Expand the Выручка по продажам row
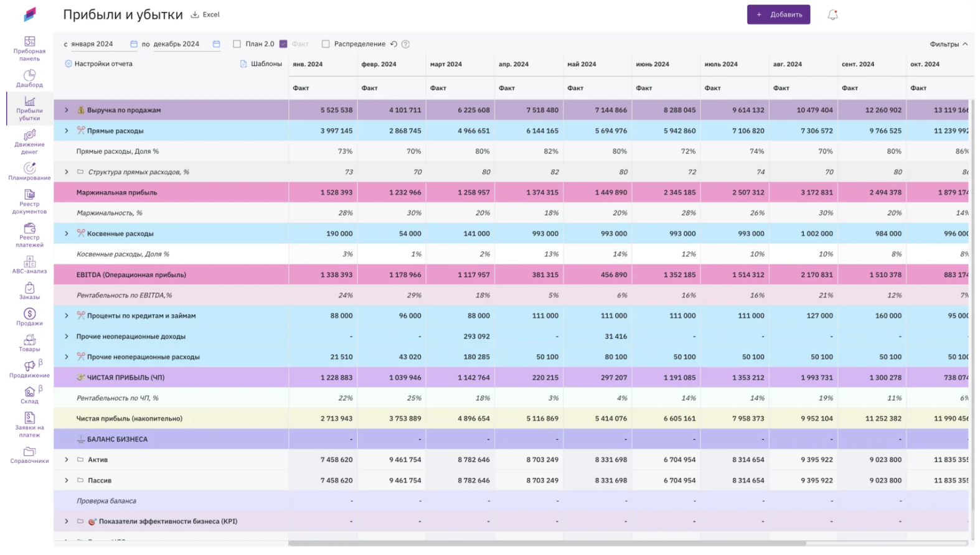The height and width of the screenshot is (555, 980). pyautogui.click(x=67, y=110)
